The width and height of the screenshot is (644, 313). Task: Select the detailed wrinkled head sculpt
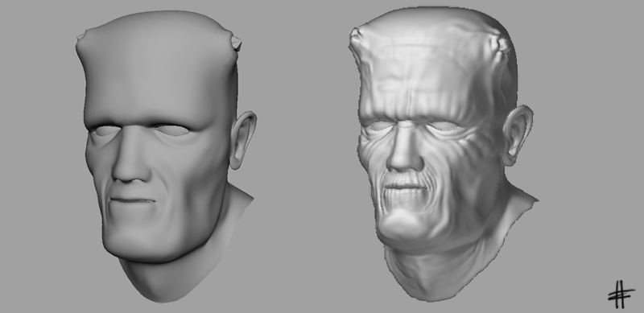(443, 154)
